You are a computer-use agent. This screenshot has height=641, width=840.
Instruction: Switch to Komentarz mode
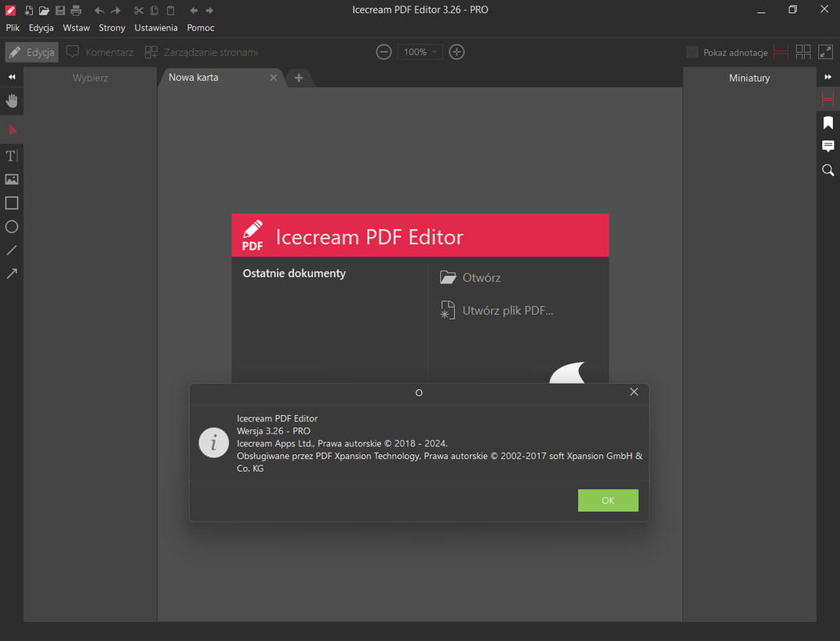99,52
